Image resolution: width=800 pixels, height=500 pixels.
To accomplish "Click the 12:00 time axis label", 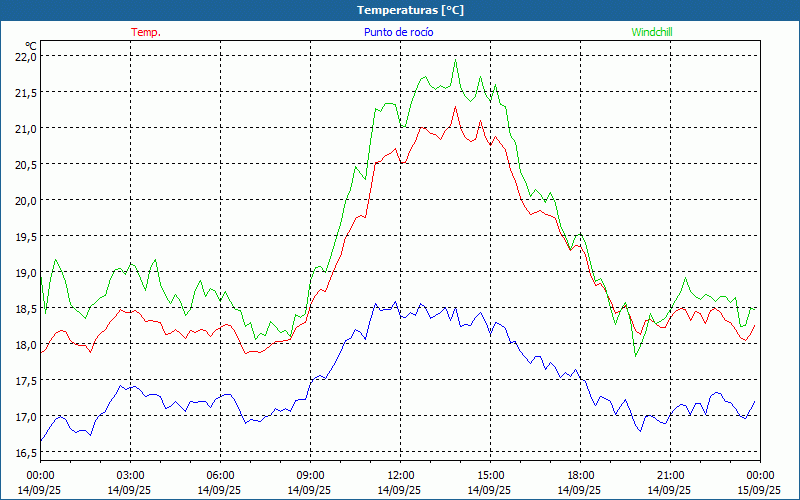I will click(x=400, y=475).
